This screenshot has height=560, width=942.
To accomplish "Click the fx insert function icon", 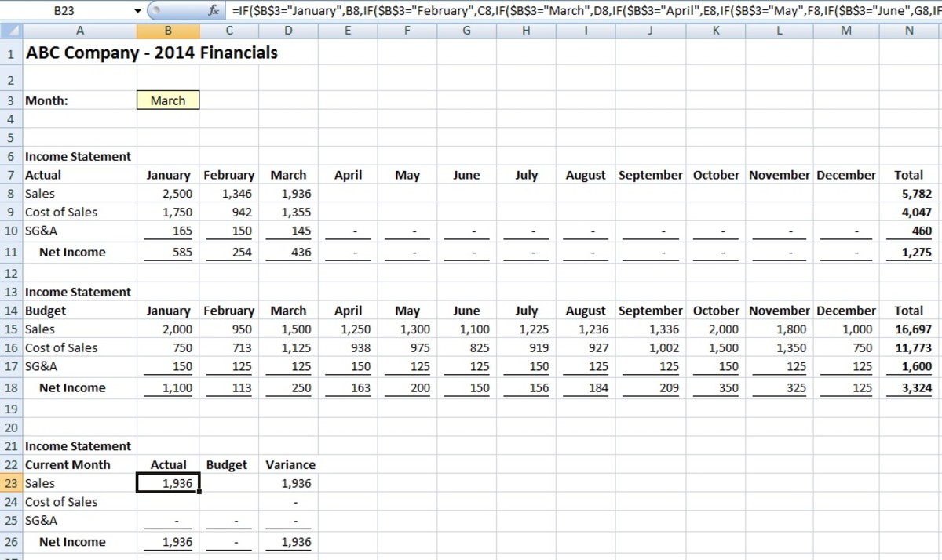I will pos(213,11).
